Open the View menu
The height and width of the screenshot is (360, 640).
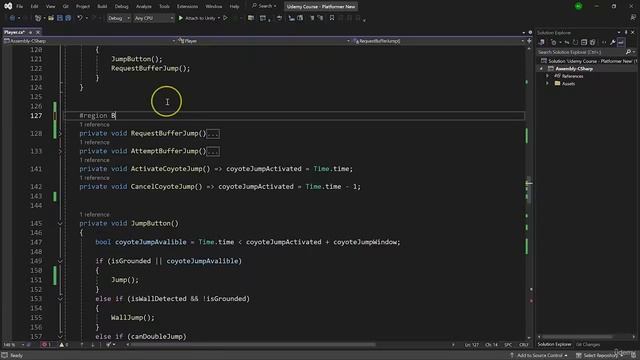(x=50, y=6)
